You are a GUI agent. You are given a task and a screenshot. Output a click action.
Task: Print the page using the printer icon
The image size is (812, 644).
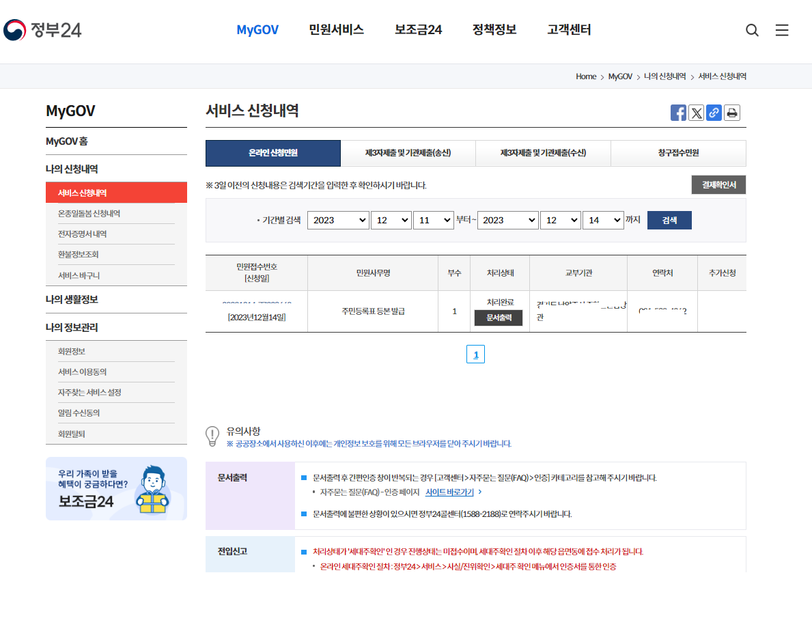(x=731, y=113)
